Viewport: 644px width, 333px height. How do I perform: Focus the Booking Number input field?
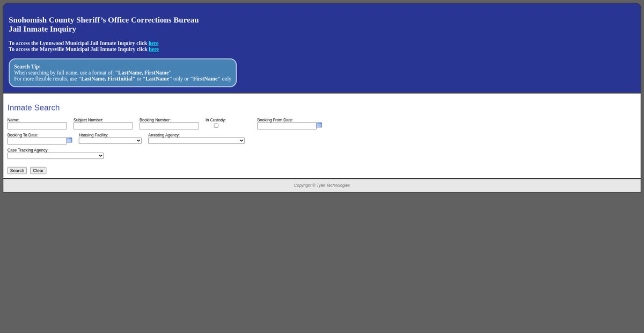coord(169,126)
